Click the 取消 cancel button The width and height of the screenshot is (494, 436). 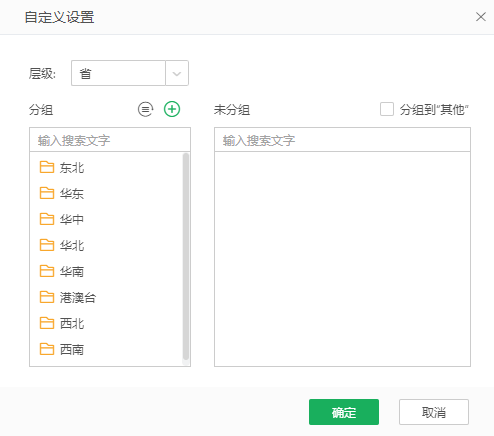click(434, 412)
